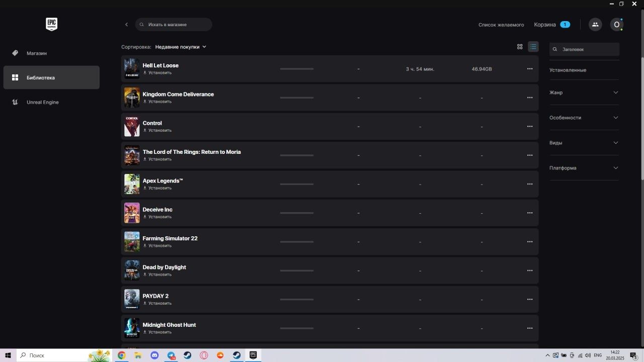
Task: Open the profile avatar menu
Action: [x=617, y=25]
